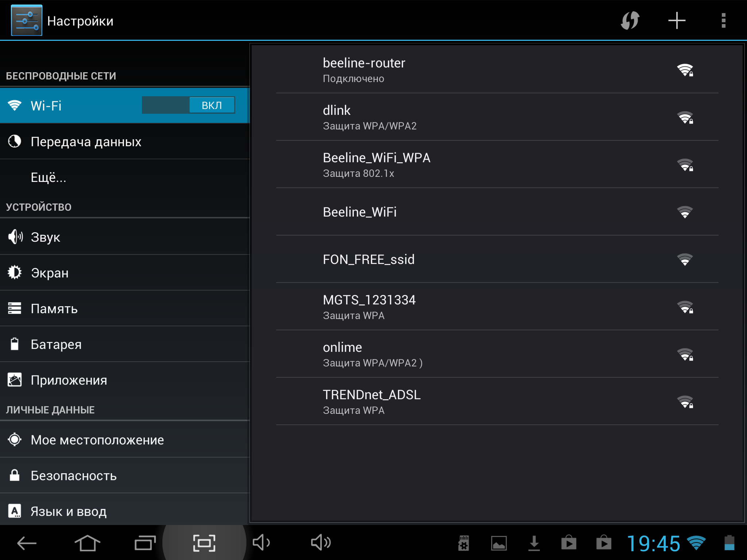The height and width of the screenshot is (560, 747).
Task: Tap signal icon for open Beeline_WiFi
Action: pos(685,212)
